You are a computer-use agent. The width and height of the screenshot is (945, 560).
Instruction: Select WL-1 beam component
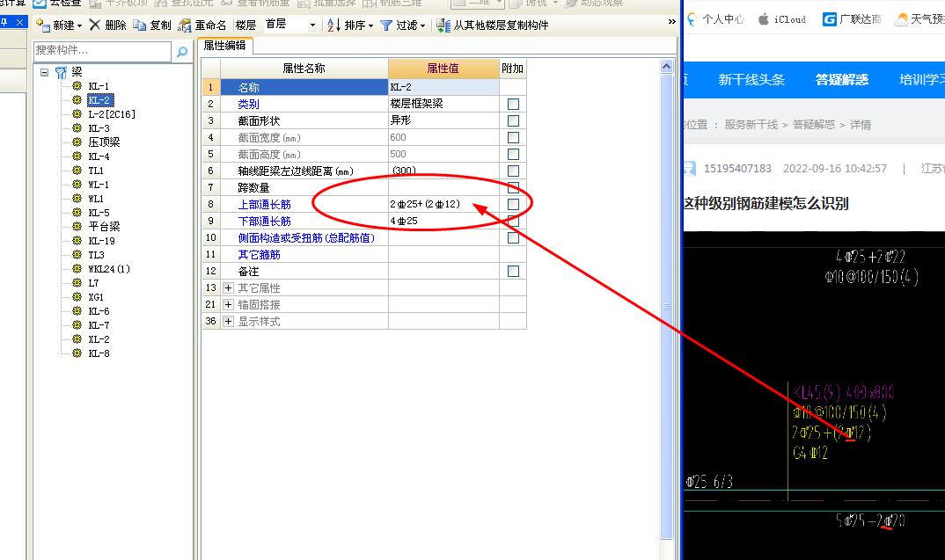coord(99,185)
